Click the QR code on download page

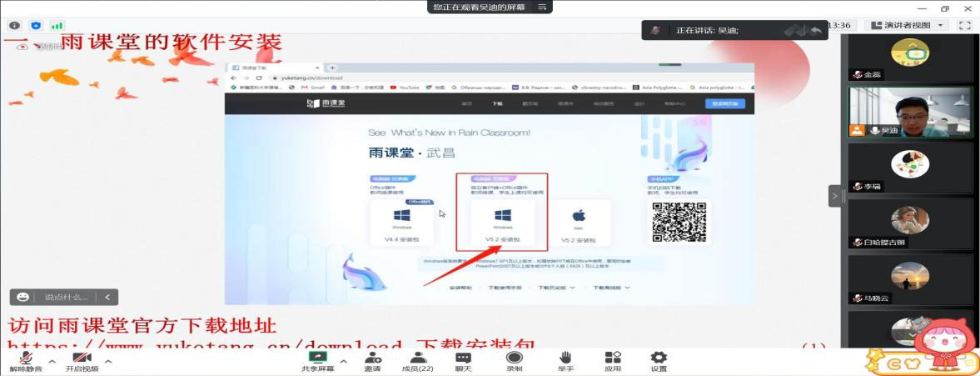679,222
